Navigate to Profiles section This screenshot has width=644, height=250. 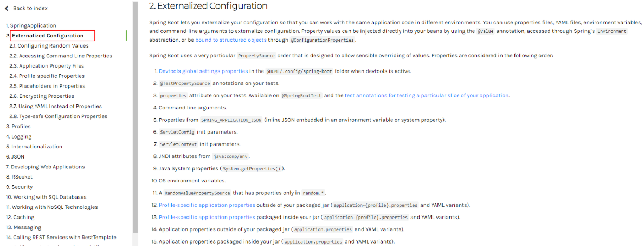[18, 126]
